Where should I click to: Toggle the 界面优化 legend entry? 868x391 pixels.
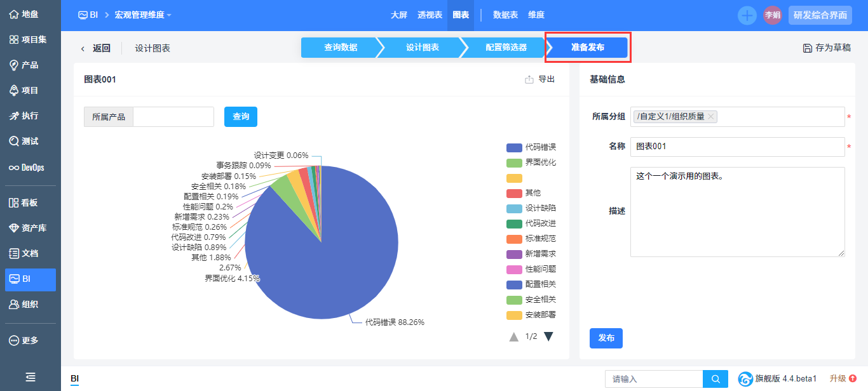tap(531, 162)
